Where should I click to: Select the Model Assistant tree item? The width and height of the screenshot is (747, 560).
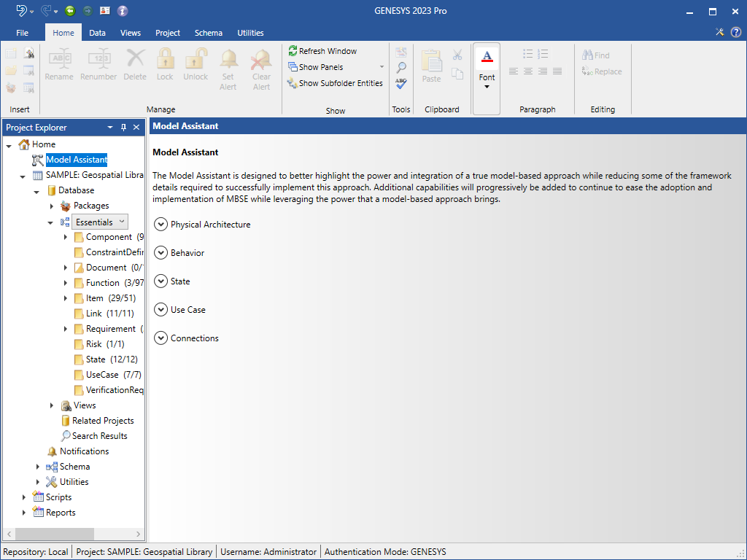coord(77,160)
